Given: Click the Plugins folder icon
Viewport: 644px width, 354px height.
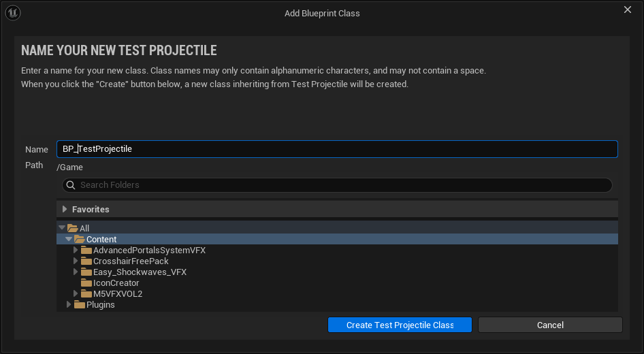Looking at the screenshot, I should [80, 305].
